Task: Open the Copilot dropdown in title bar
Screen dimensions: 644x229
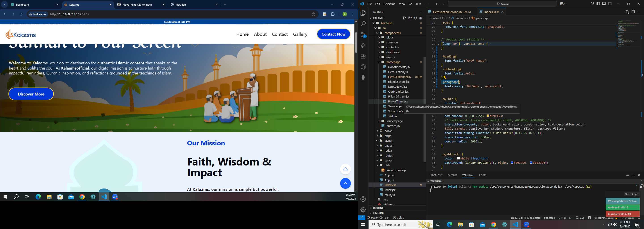Action: tap(566, 4)
